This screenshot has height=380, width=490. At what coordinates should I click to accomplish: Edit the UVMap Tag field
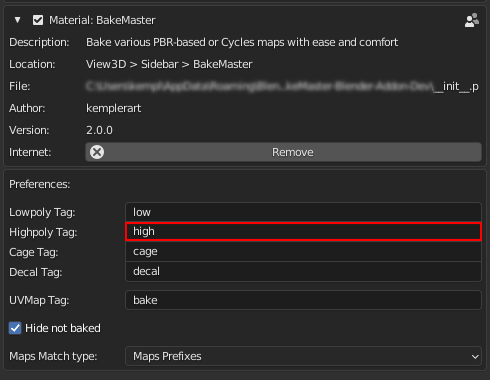coord(303,300)
